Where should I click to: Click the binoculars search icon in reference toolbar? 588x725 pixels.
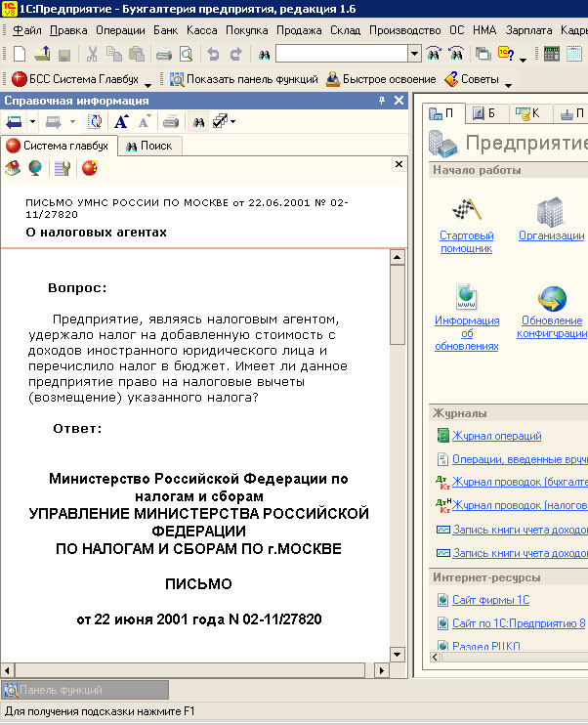[199, 122]
